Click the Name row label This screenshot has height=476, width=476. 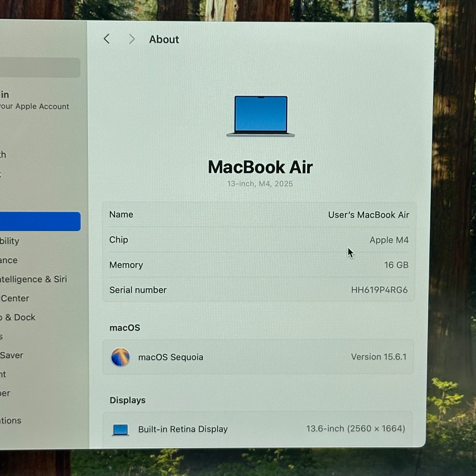click(x=121, y=215)
